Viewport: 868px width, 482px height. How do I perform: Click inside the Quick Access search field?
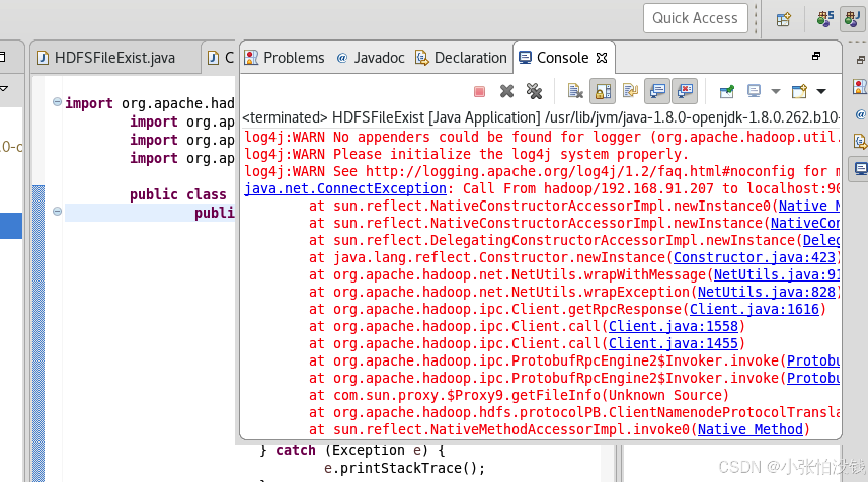[695, 18]
